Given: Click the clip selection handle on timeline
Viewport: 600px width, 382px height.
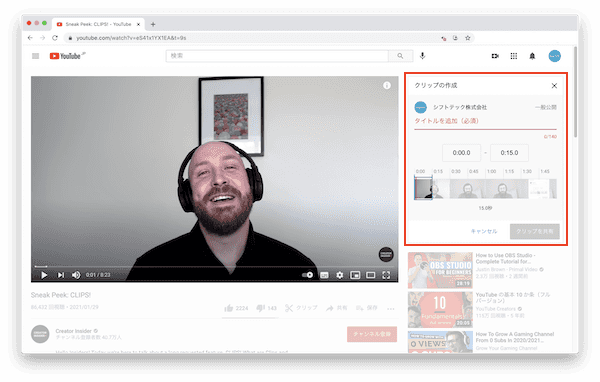Looking at the screenshot, I should click(423, 188).
